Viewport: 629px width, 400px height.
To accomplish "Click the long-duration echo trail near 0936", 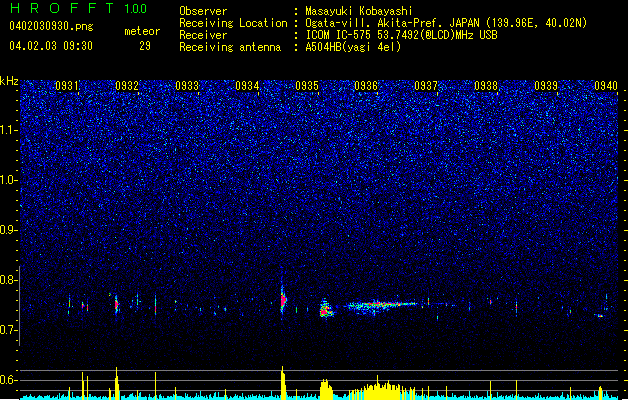I will (381, 306).
